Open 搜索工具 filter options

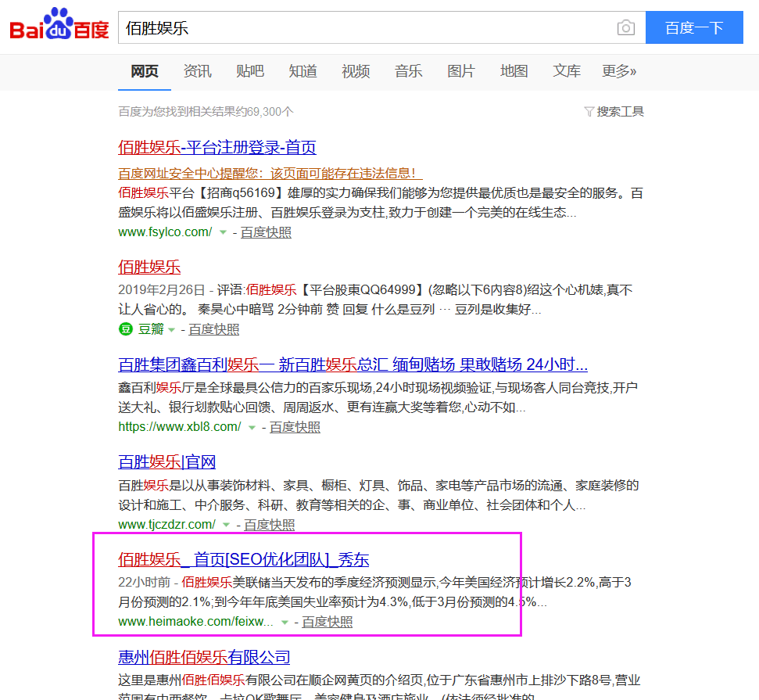pos(620,112)
